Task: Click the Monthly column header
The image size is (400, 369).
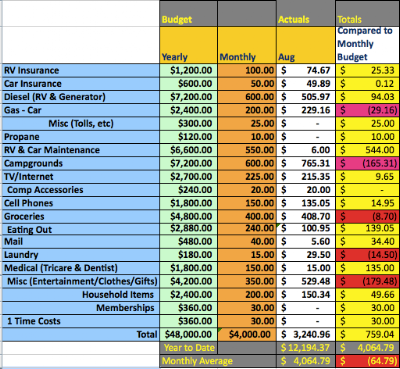Action: point(247,45)
